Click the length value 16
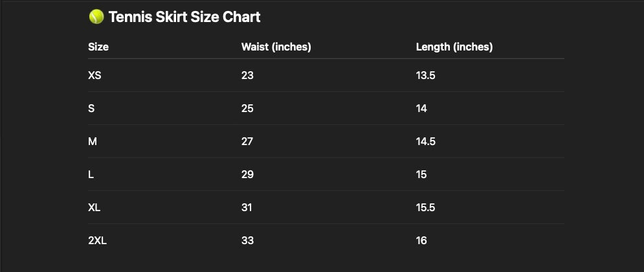This screenshot has width=644, height=272. (x=421, y=241)
